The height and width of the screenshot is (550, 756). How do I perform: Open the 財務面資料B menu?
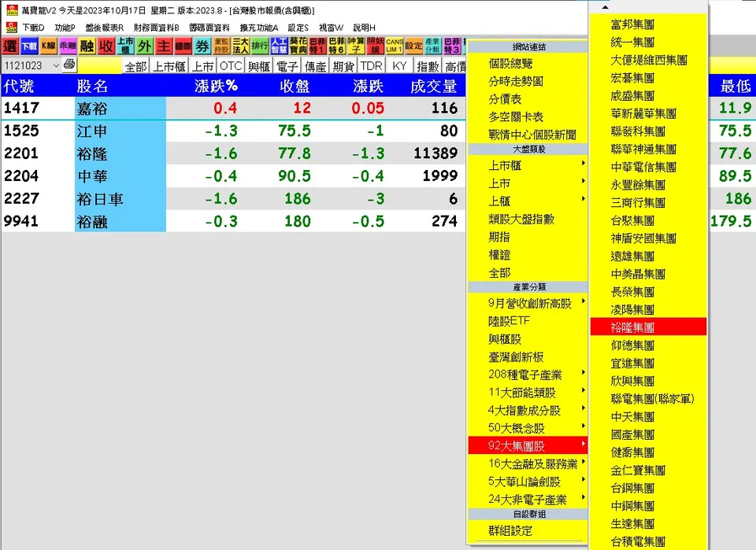point(156,28)
